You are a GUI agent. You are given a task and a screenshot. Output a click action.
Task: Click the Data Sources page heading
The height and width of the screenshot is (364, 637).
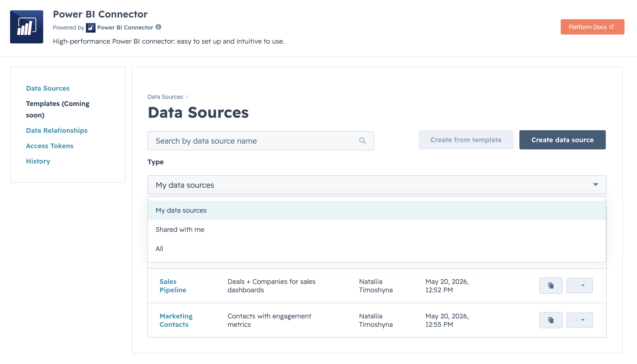[198, 112]
